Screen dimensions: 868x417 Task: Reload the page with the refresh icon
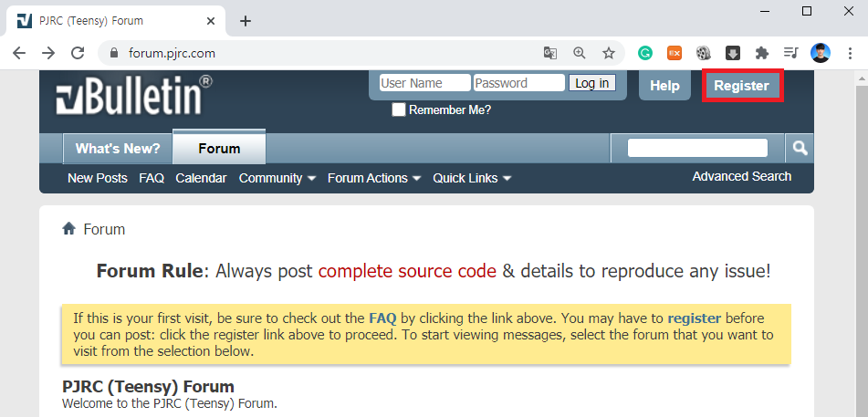coord(78,53)
